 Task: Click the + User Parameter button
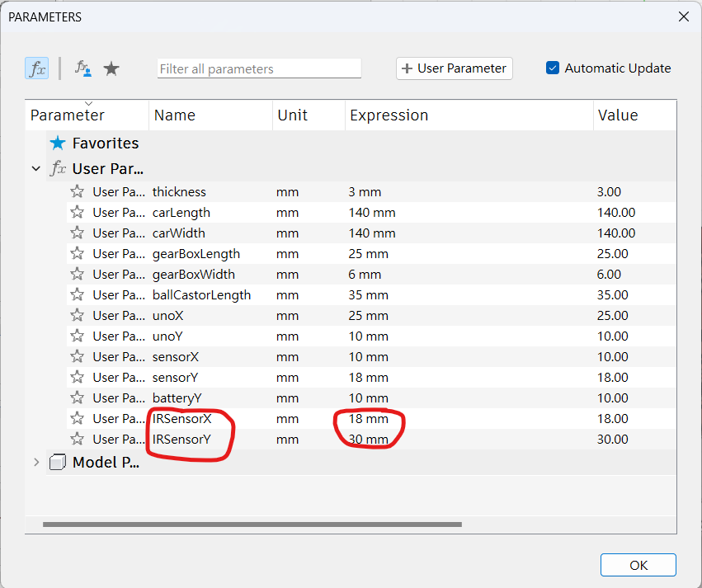454,68
